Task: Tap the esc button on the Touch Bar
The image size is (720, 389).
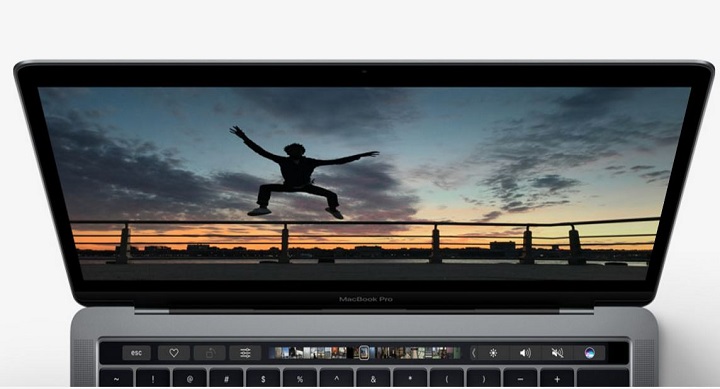Action: pos(136,353)
